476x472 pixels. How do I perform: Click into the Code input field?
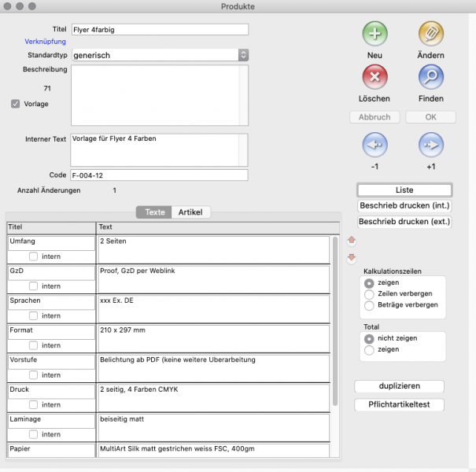click(159, 175)
